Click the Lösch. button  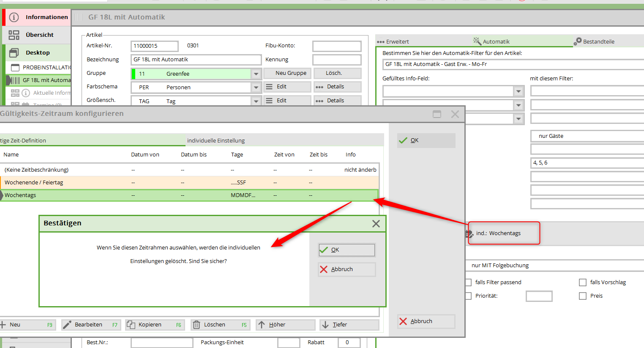coord(338,73)
